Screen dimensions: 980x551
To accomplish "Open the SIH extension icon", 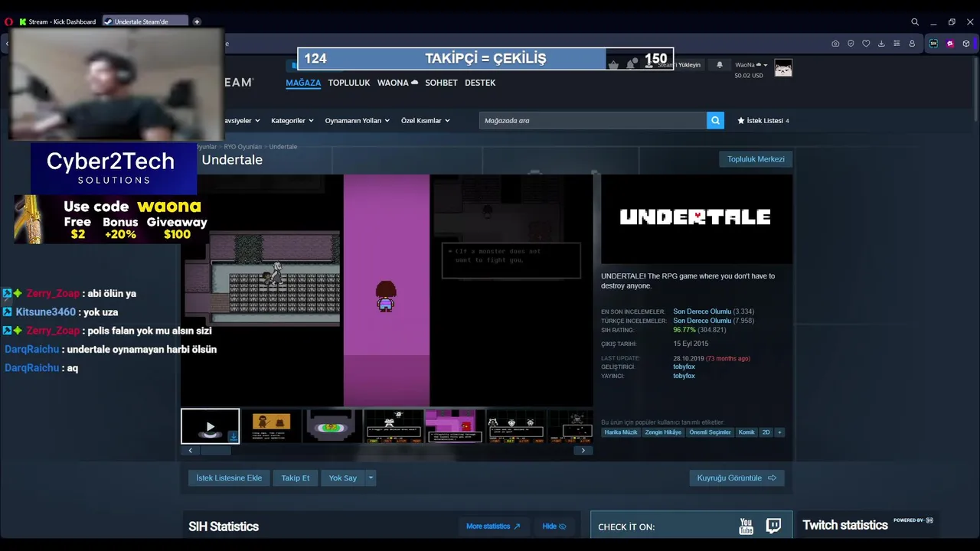I will (933, 44).
